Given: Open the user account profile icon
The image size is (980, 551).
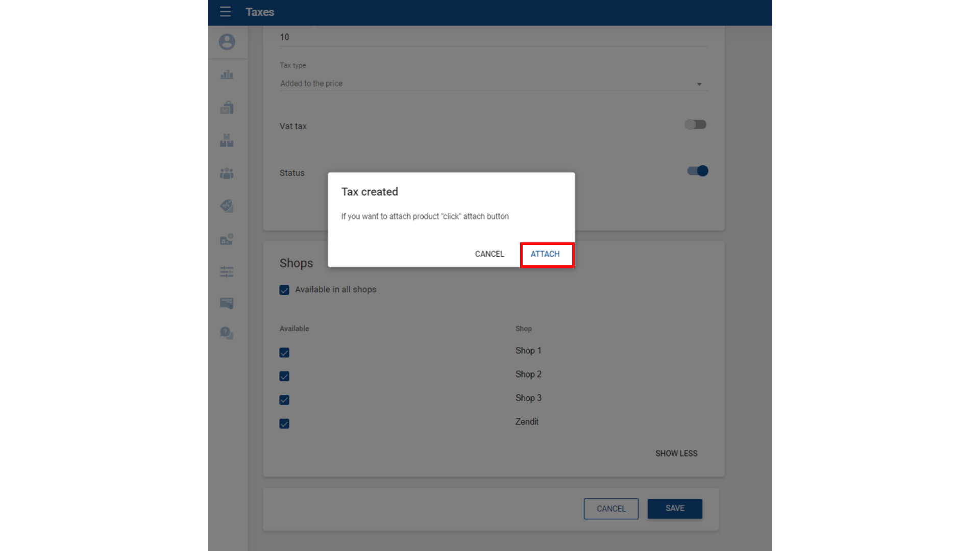Looking at the screenshot, I should pyautogui.click(x=227, y=42).
